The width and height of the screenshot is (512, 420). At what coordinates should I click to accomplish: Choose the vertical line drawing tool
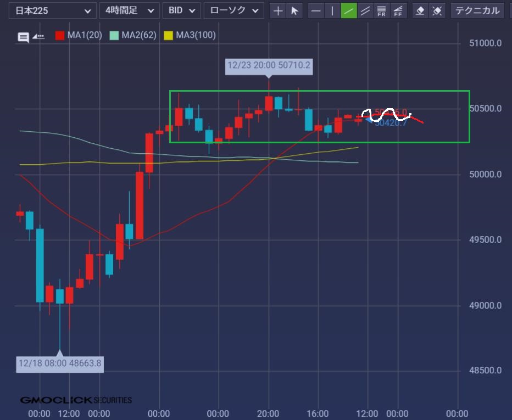(332, 10)
